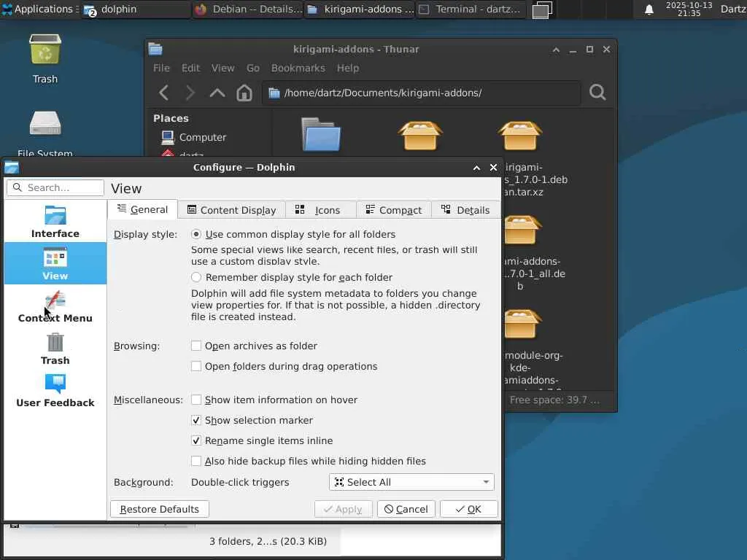
Task: Open the File menu in Thunar
Action: click(x=161, y=68)
